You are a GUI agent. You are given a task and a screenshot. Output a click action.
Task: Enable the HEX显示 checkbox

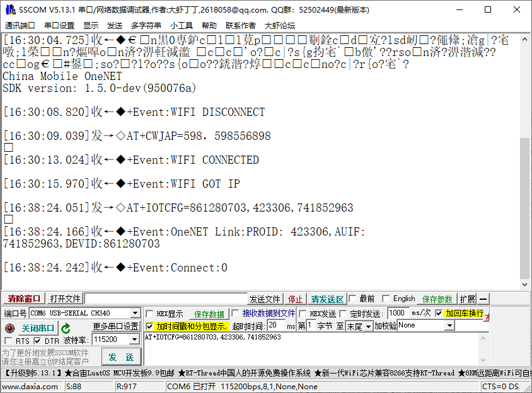coord(148,313)
